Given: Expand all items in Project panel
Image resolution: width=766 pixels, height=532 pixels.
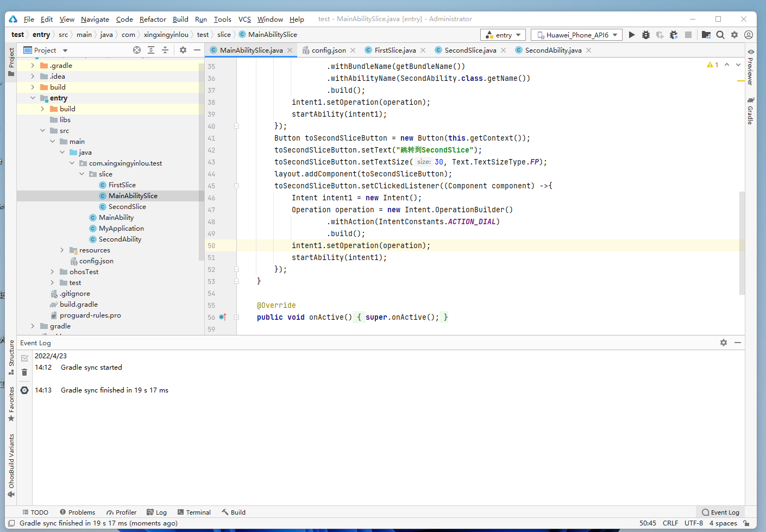Looking at the screenshot, I should [151, 50].
